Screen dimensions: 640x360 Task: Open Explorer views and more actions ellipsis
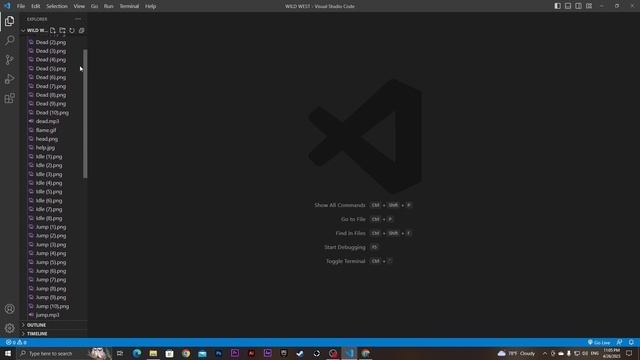(78, 19)
